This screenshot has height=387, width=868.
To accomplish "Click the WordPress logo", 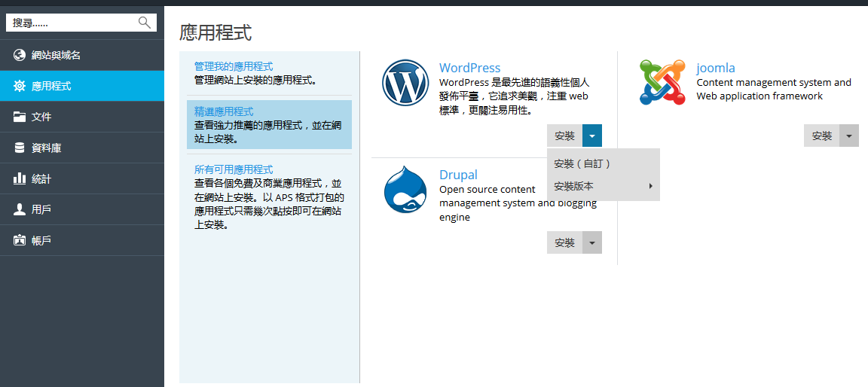I will click(405, 82).
